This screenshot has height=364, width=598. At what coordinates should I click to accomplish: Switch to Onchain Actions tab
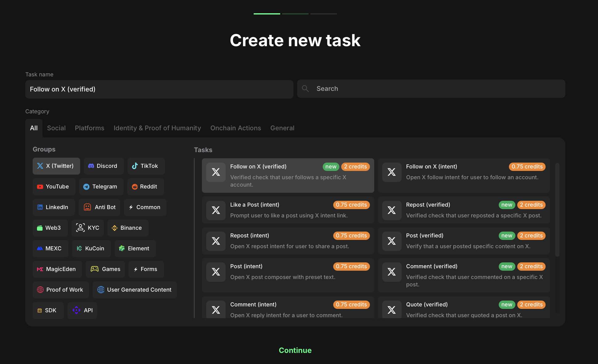pyautogui.click(x=236, y=128)
